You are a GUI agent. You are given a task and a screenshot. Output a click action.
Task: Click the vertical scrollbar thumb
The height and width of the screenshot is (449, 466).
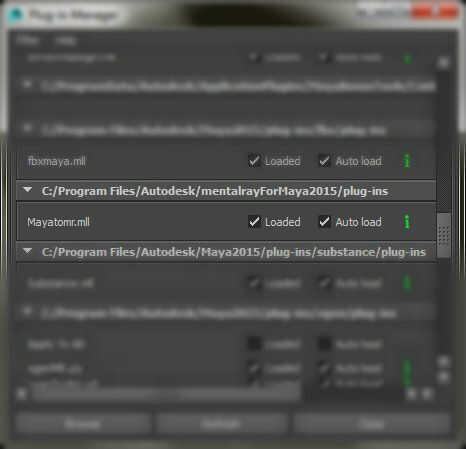(x=444, y=235)
